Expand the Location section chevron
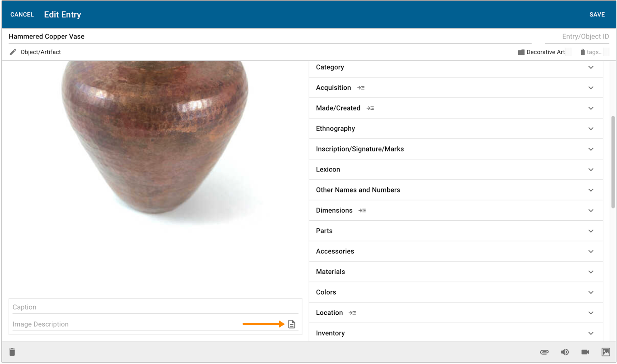 591,313
